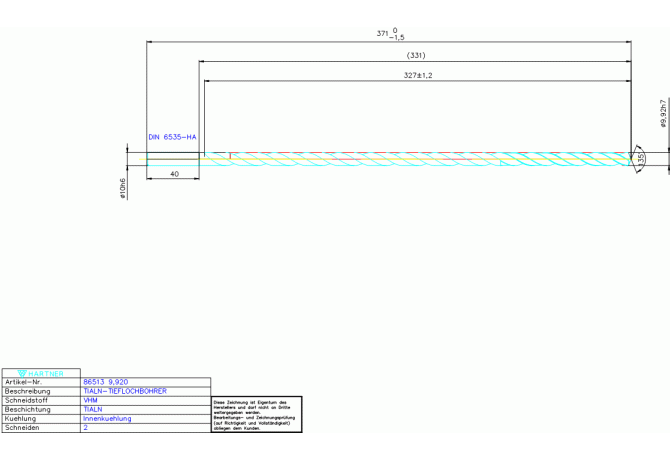This screenshot has height=460, width=670.
Task: Click the Hartner logo in title block
Action: [x=41, y=373]
